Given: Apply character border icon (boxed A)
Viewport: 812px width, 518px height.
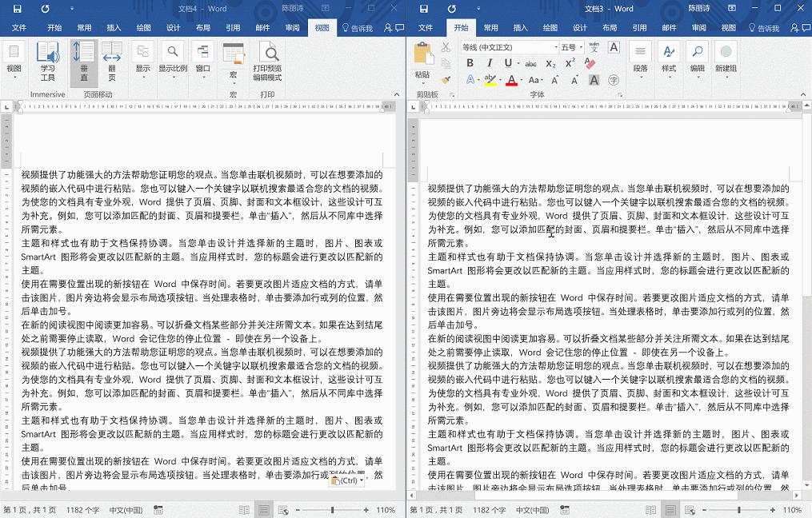Looking at the screenshot, I should (614, 47).
